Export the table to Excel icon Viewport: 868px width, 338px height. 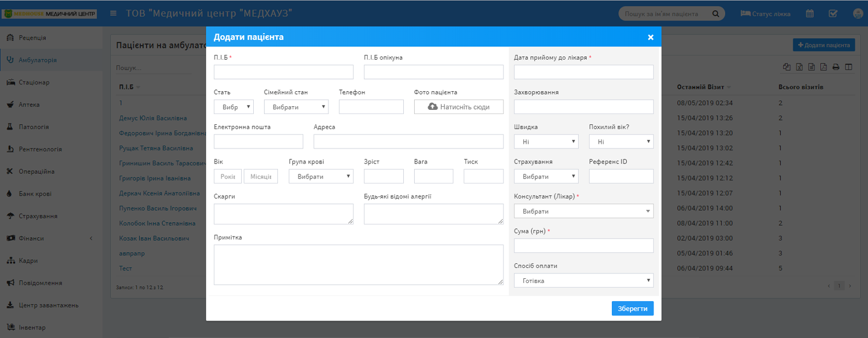[x=799, y=68]
